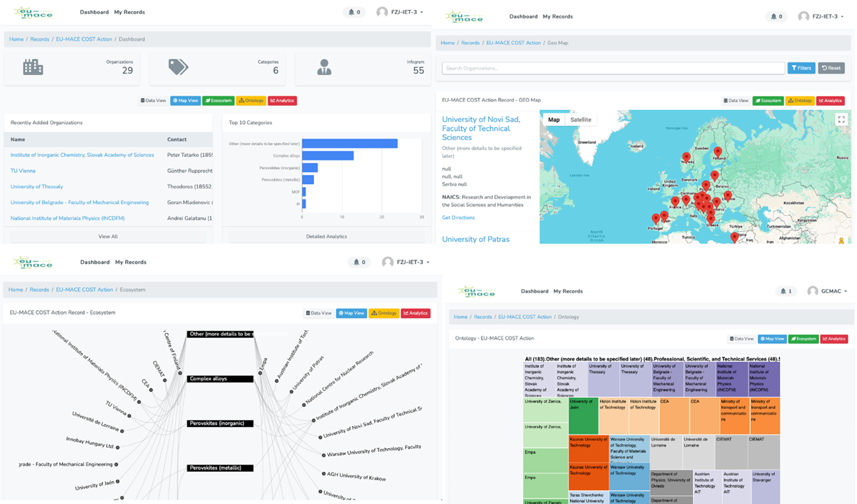Click the eu-mace logo in the Ontology panel

pos(478,291)
